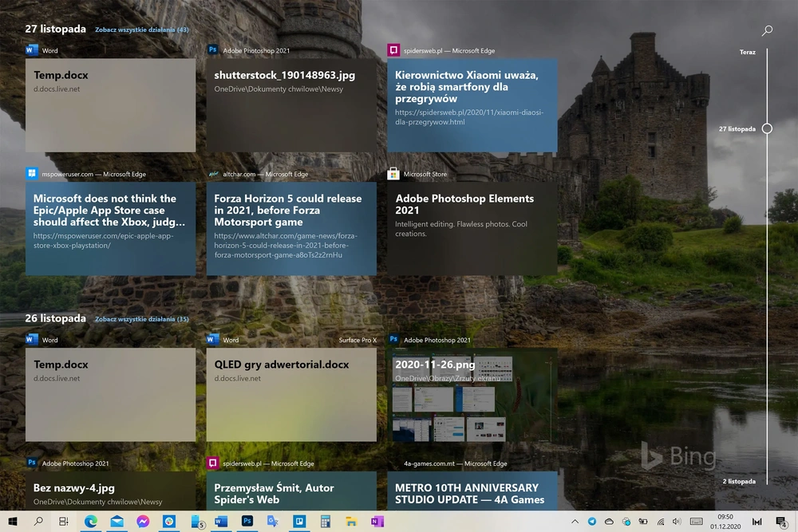Open OneNote from taskbar

pos(377,522)
